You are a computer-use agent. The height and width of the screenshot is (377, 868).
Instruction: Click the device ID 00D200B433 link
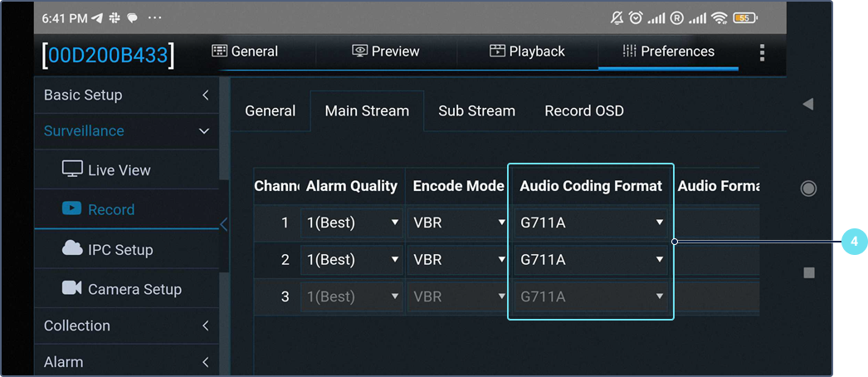click(109, 55)
